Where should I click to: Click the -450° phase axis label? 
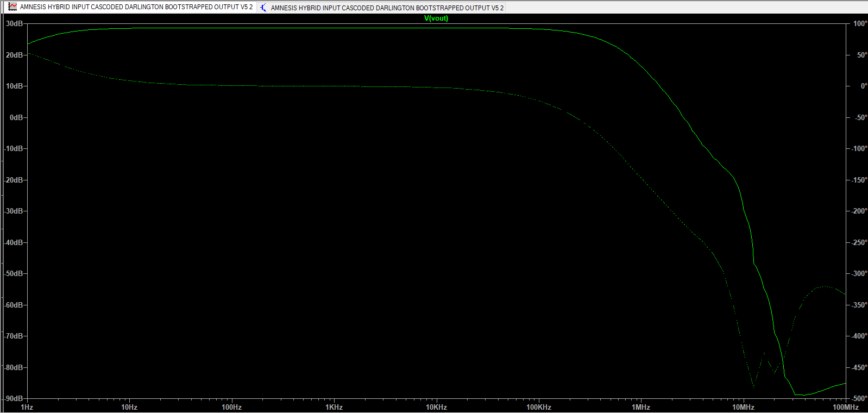[x=859, y=367]
